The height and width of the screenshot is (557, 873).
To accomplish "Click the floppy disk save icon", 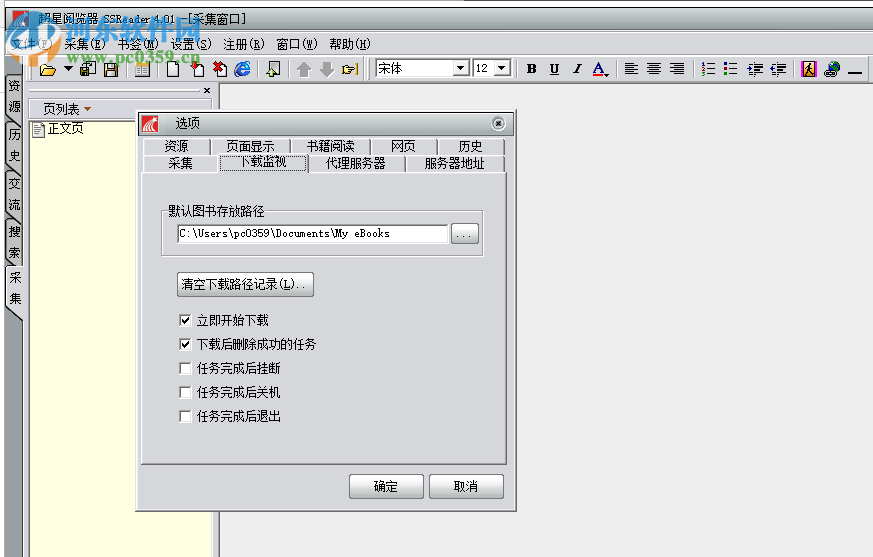I will 111,70.
